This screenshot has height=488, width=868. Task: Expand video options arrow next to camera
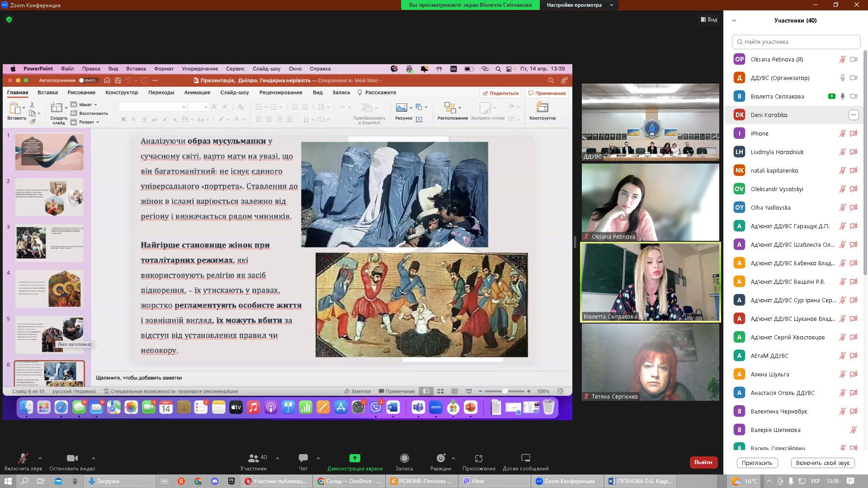click(x=93, y=458)
